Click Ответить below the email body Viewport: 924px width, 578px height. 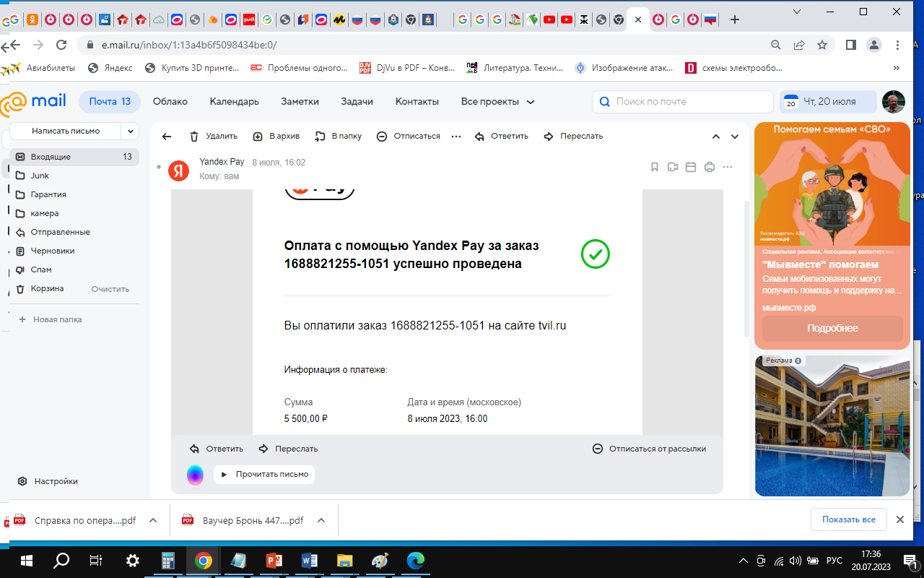tap(217, 449)
